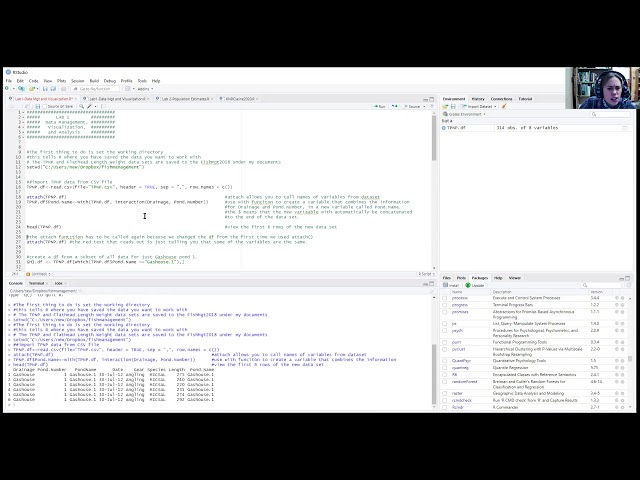Open the File menu
This screenshot has width=640, height=480.
point(9,81)
